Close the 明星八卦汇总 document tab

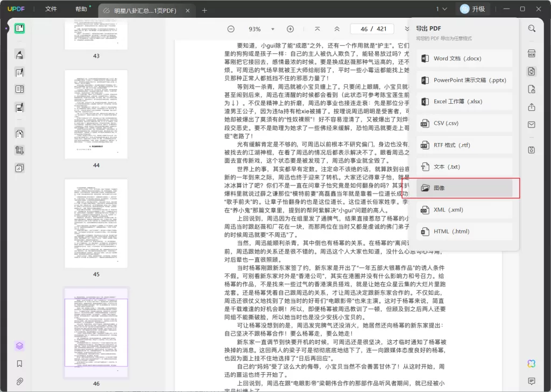[x=188, y=11]
